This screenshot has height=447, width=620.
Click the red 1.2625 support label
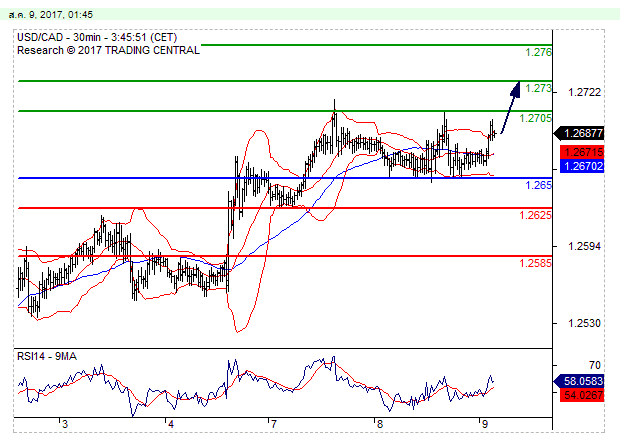535,215
